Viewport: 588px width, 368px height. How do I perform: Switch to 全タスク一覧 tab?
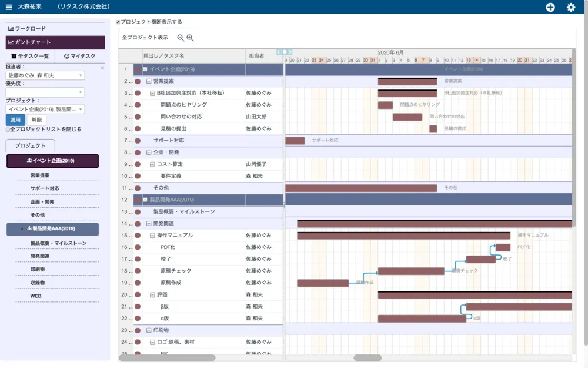[x=30, y=56]
